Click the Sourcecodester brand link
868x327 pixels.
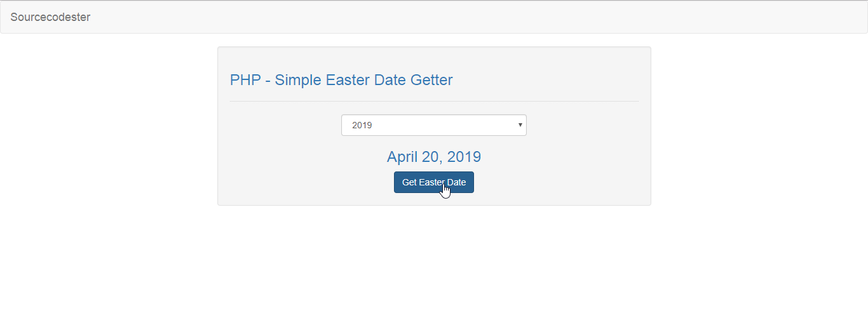tap(50, 17)
